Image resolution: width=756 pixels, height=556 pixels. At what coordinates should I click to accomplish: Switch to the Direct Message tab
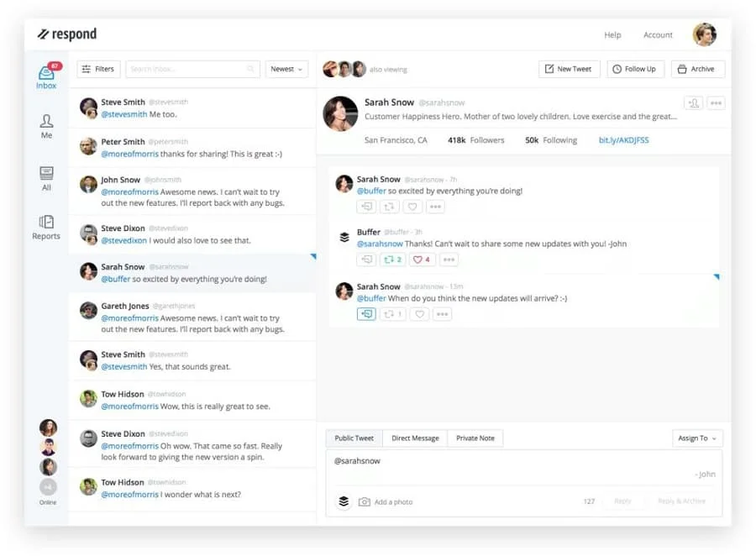(415, 438)
